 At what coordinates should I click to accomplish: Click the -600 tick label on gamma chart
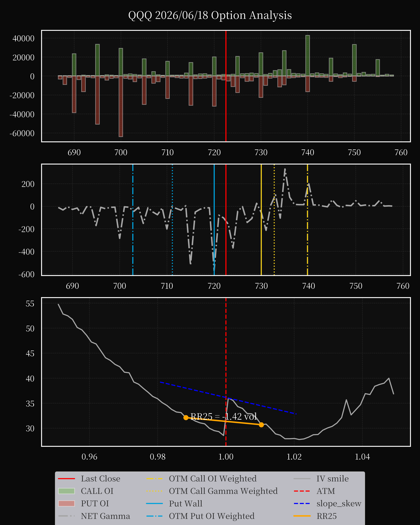tap(26, 274)
